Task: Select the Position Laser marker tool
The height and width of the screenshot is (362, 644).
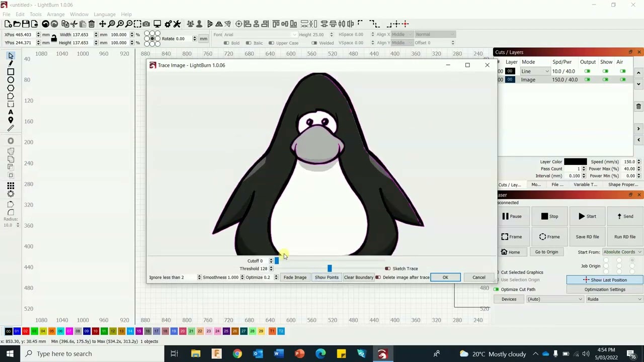Action: coord(11,120)
